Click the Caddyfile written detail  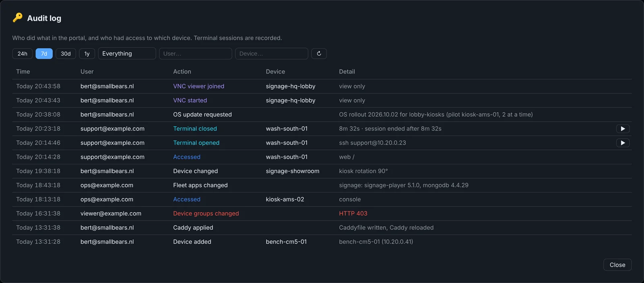click(x=386, y=228)
